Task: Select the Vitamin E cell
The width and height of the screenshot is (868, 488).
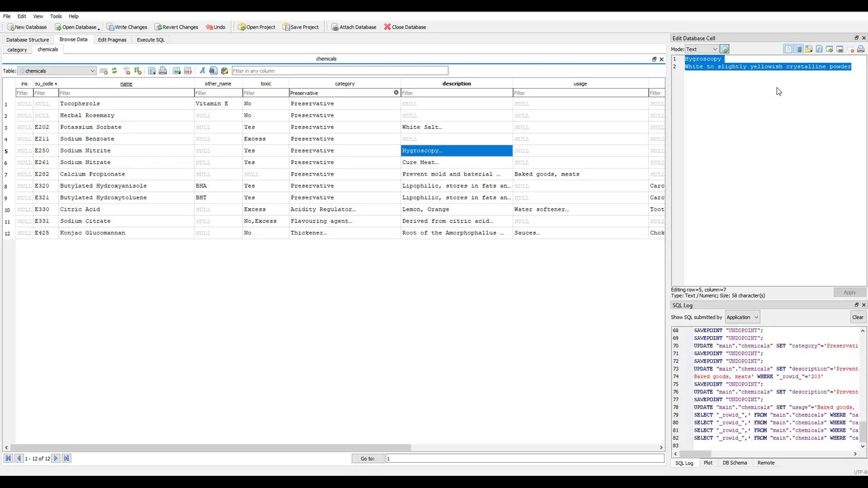Action: click(218, 104)
